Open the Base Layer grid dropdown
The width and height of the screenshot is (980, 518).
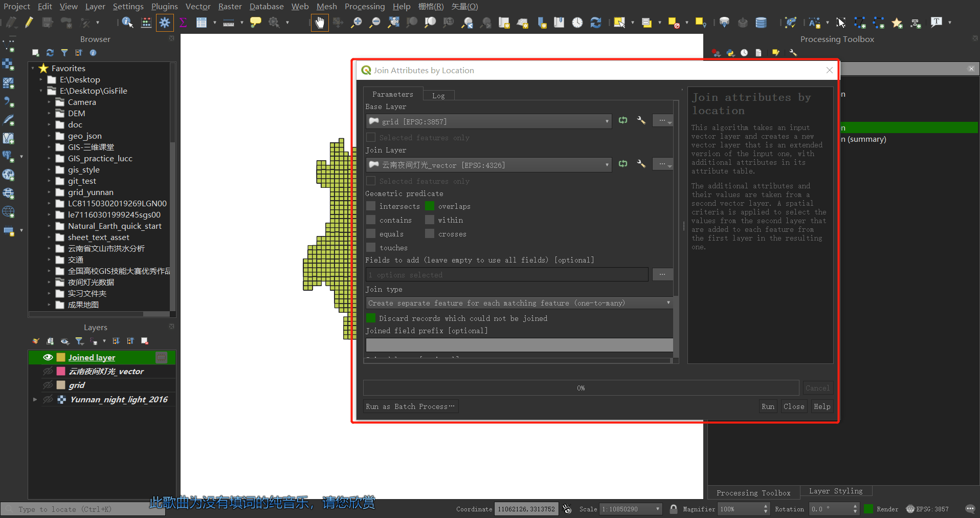(x=488, y=121)
